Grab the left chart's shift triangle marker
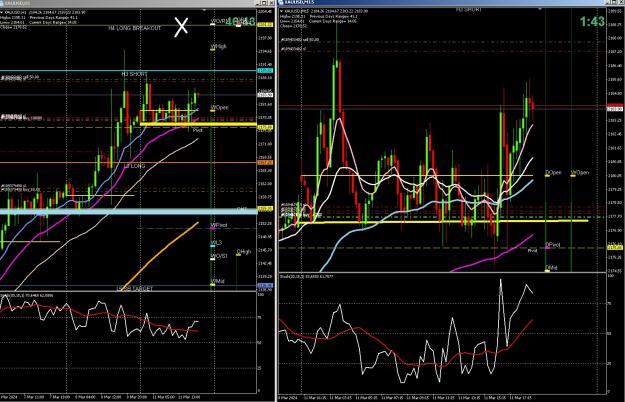 click(204, 10)
